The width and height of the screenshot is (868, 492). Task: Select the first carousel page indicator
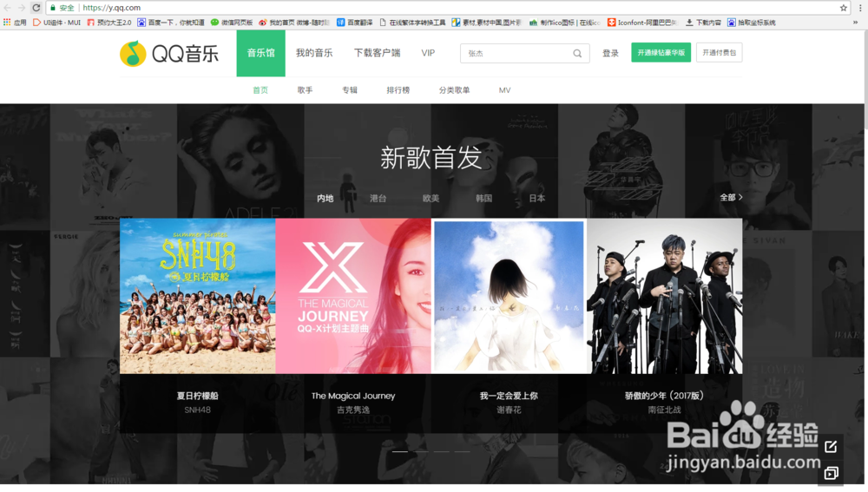[399, 451]
